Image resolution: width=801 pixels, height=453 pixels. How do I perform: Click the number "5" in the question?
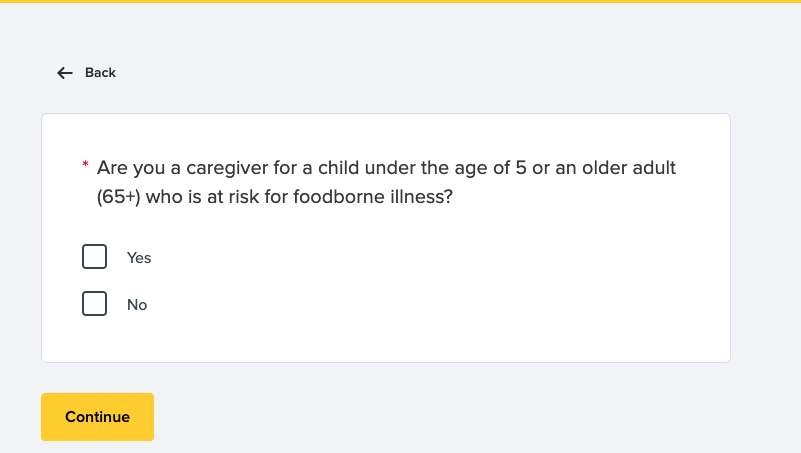click(520, 168)
